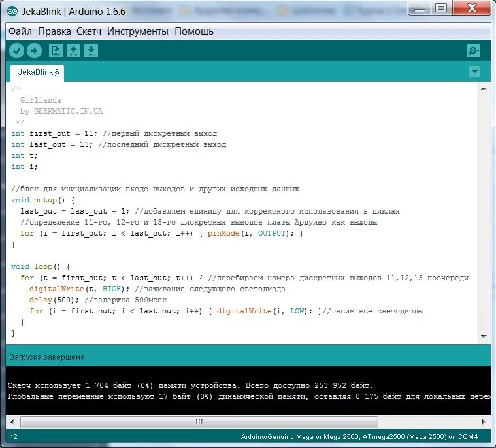
Task: Click the "digitalWrite(t, HIGH);" statement
Action: click(79, 289)
